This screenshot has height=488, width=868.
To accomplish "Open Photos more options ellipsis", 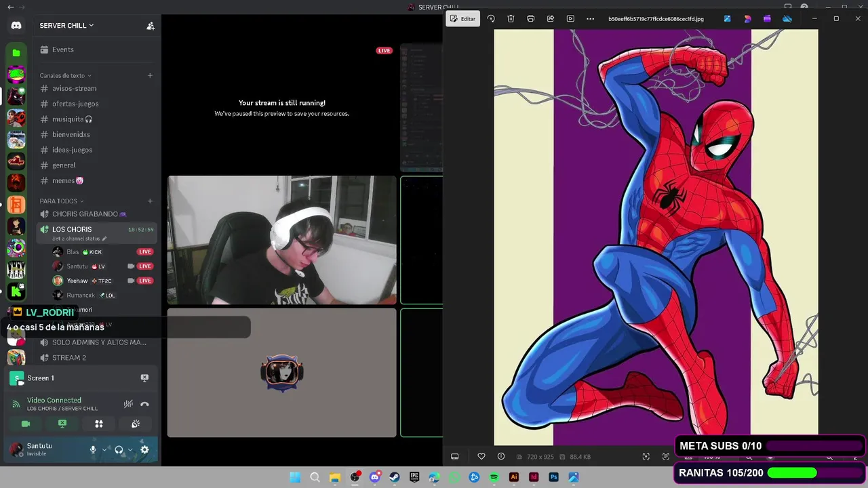I will (x=591, y=19).
